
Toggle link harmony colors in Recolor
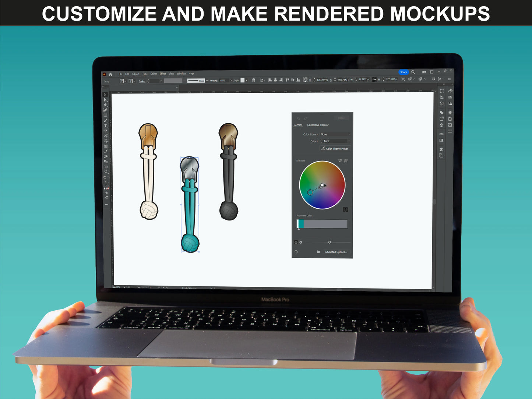[345, 210]
